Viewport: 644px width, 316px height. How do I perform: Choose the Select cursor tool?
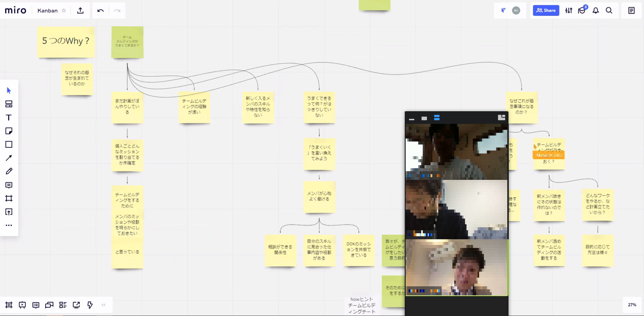click(9, 90)
